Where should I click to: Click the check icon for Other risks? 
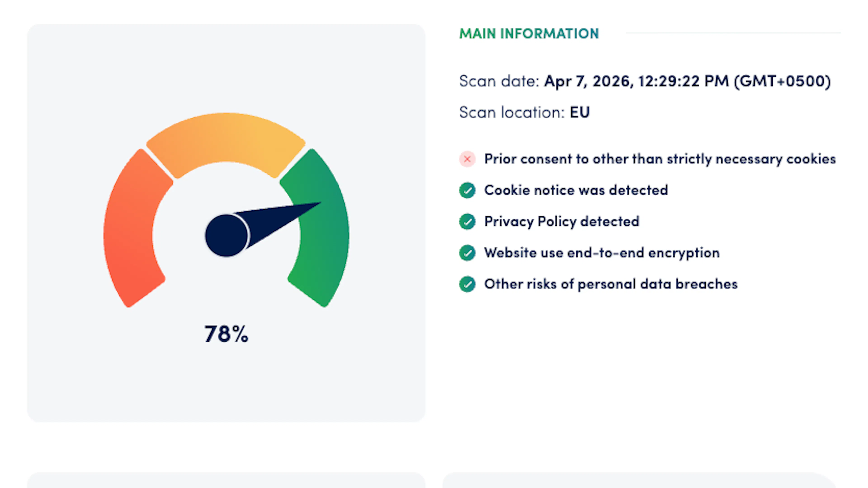coord(467,284)
